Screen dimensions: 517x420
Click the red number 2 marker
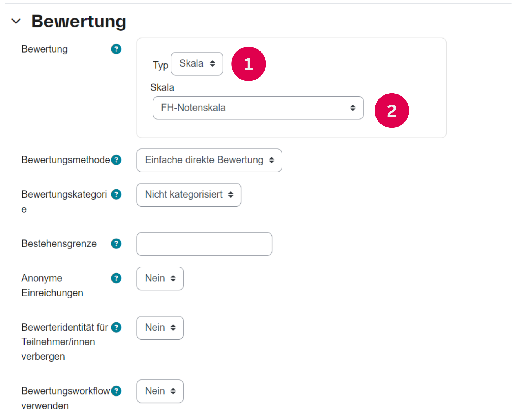coord(392,111)
